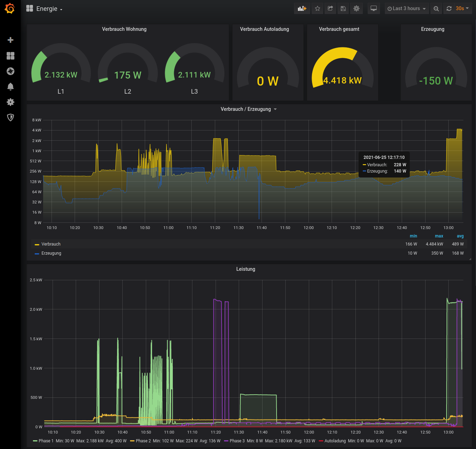Sort legend by max column header
Image resolution: width=476 pixels, height=449 pixels.
[439, 236]
